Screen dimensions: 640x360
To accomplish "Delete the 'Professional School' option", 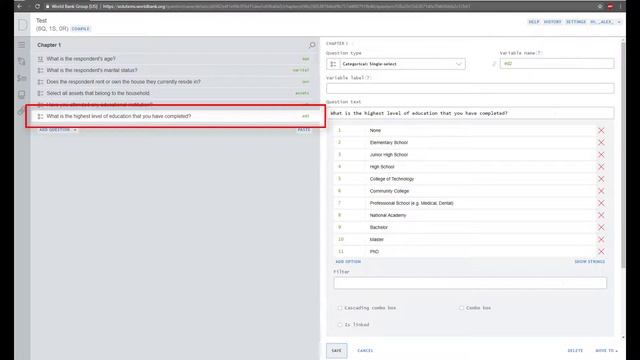I will (601, 203).
